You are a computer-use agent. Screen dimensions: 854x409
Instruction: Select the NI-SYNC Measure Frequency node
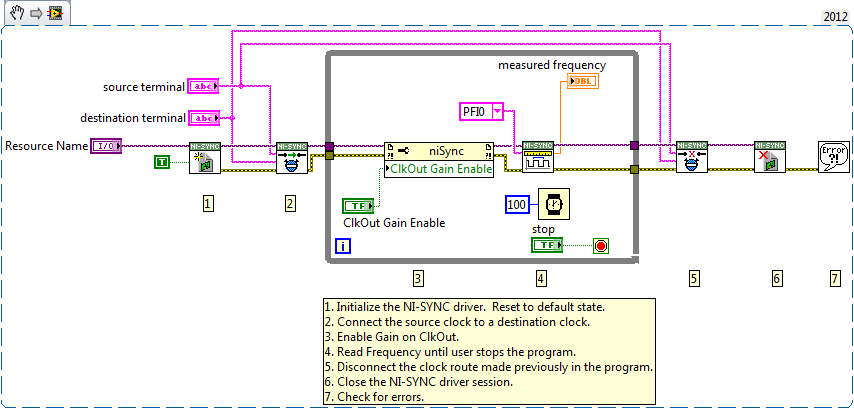point(538,157)
